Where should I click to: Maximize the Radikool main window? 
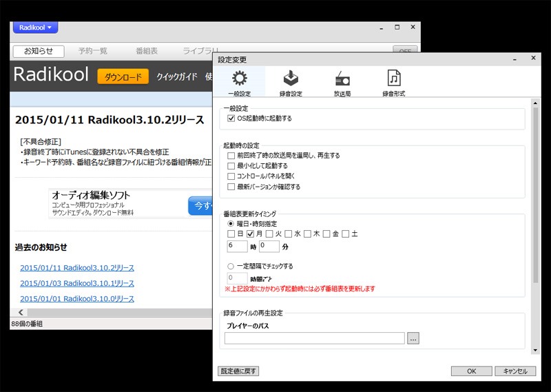(397, 27)
